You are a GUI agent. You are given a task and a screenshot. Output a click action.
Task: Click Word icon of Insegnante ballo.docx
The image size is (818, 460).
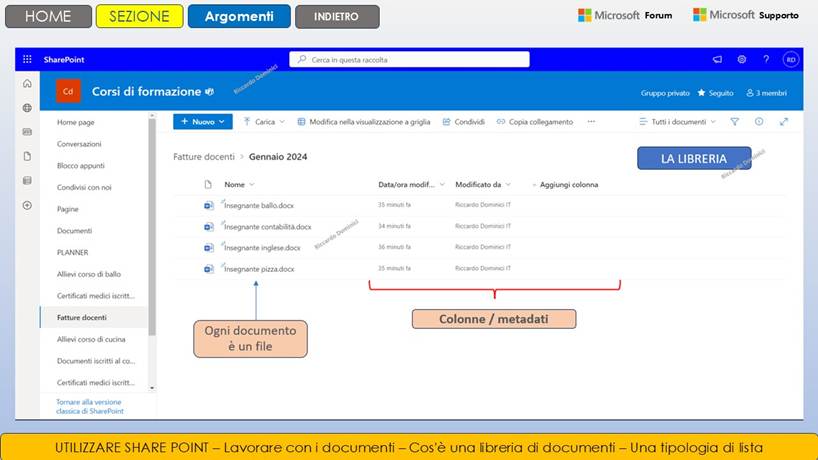(x=208, y=205)
